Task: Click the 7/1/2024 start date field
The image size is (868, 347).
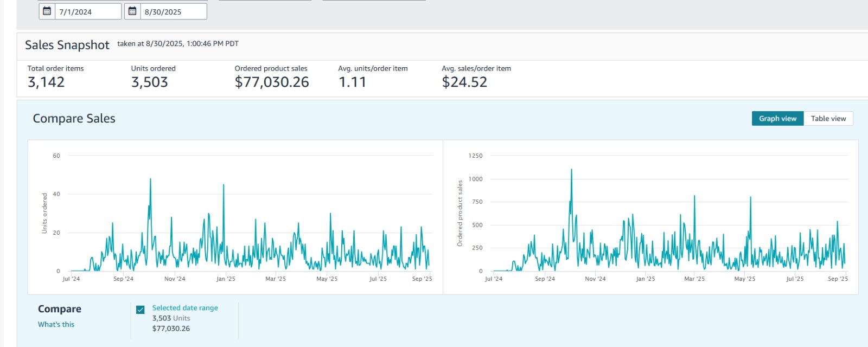Action: pos(87,11)
